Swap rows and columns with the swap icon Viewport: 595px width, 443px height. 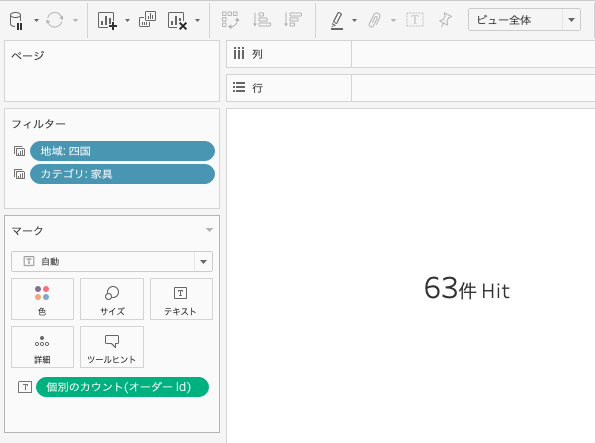(230, 20)
